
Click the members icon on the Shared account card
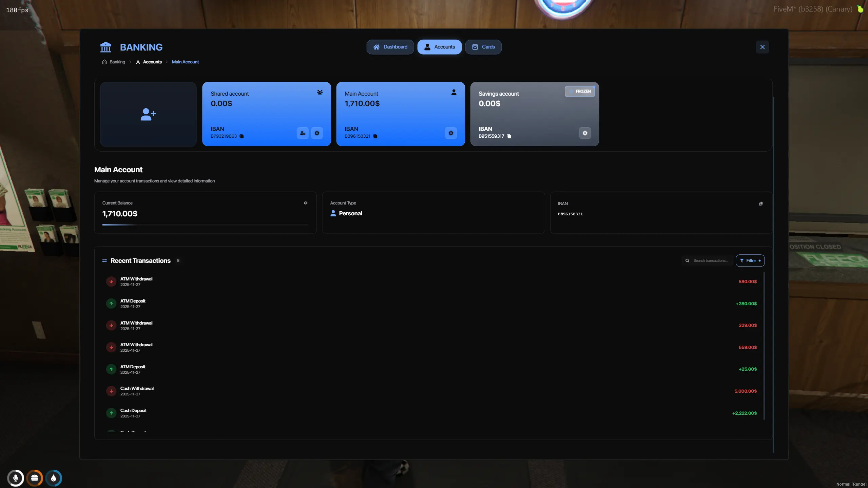point(319,92)
